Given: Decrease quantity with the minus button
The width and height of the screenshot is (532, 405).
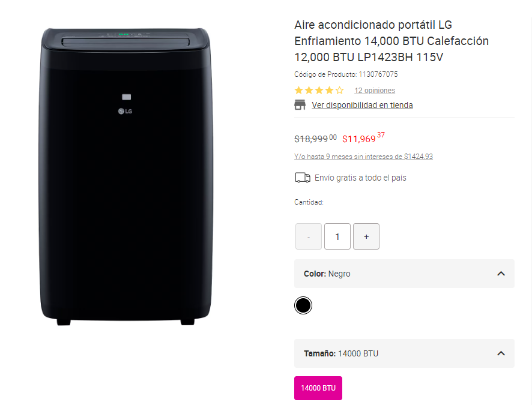Looking at the screenshot, I should (x=308, y=236).
